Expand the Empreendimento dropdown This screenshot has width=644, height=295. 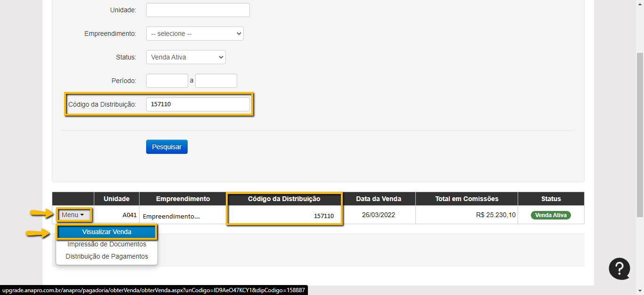[195, 34]
